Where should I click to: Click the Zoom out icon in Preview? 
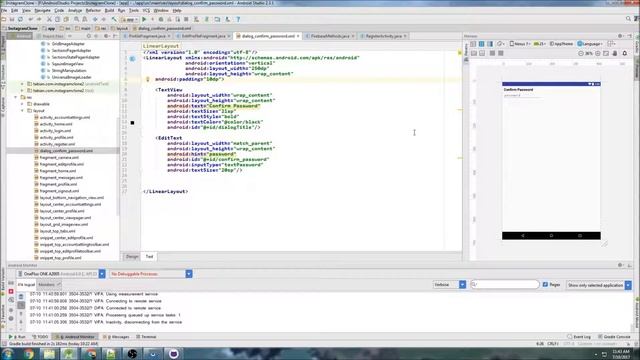581,53
